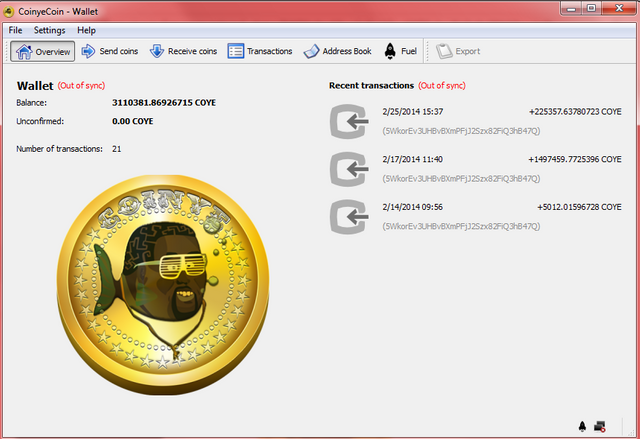This screenshot has height=439, width=640.
Task: Click the +5012.01596728 COYE amount
Action: coord(579,207)
